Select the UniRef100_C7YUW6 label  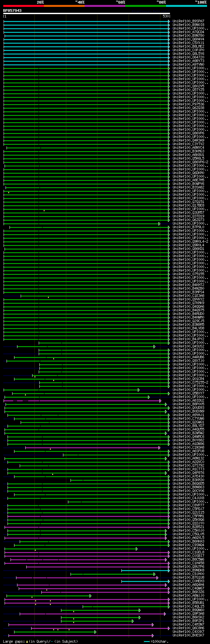pos(188,419)
